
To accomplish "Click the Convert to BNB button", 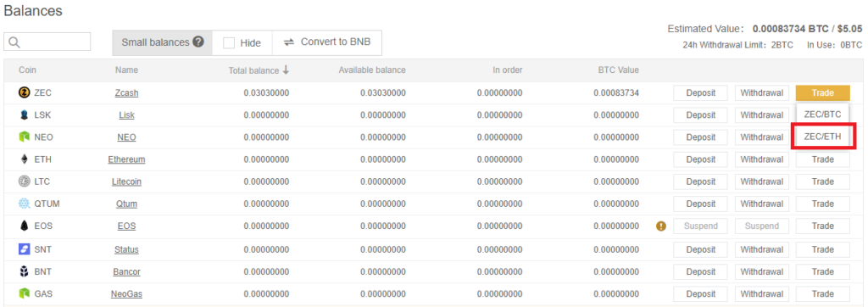I will coord(326,42).
